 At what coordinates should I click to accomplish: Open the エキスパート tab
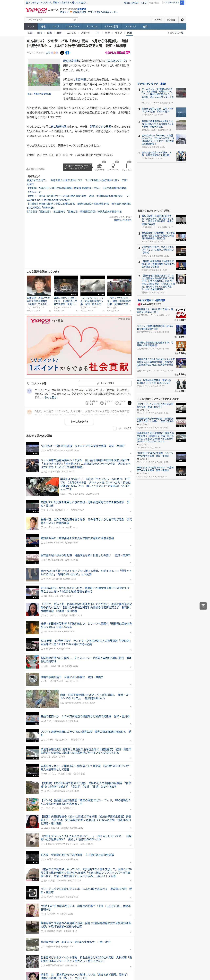click(x=72, y=27)
